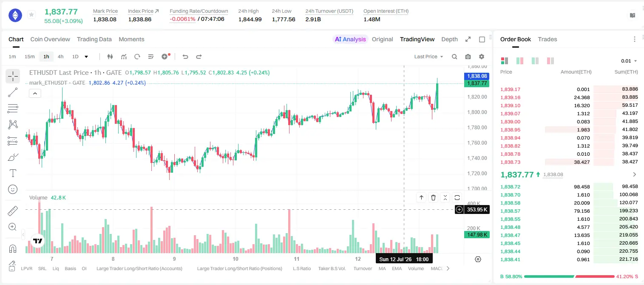Add ETHUSDT to favorites with star
The image size is (644, 285).
coord(31,15)
